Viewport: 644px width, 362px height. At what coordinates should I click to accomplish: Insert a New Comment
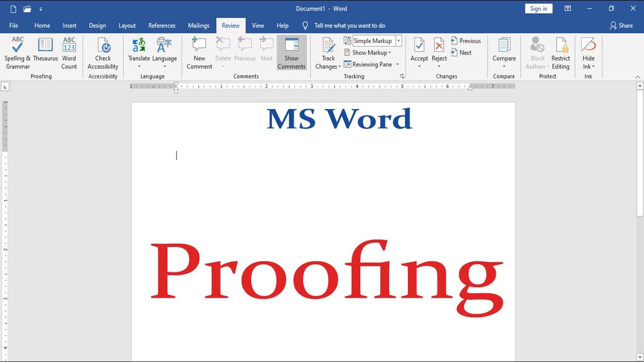pos(199,53)
